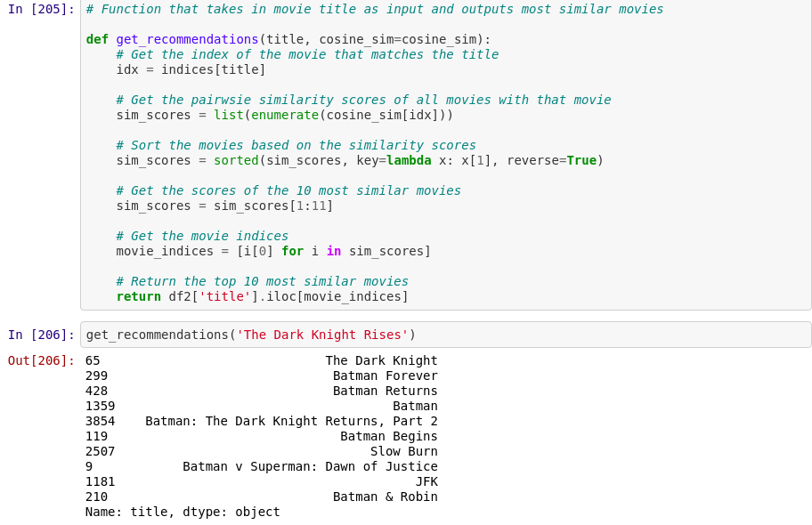Click the 'list(enumerate(cosine_sim[idx]))' line
The width and height of the screenshot is (812, 525).
click(x=284, y=115)
